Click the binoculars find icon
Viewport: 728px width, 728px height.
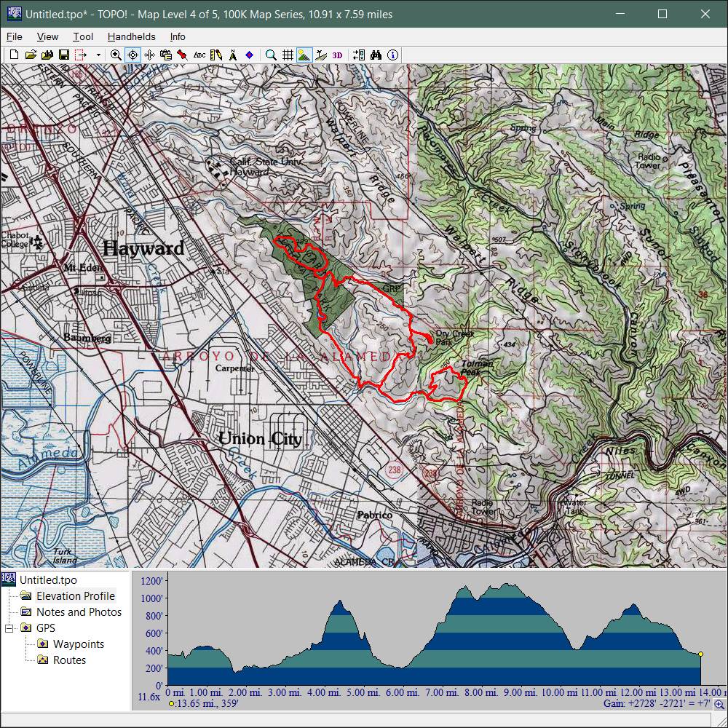(376, 55)
